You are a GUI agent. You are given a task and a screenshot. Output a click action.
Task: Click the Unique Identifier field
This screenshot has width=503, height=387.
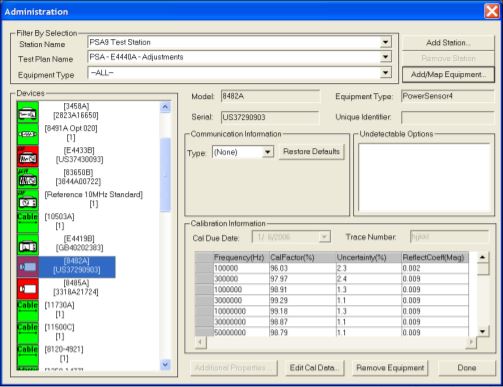[448, 117]
